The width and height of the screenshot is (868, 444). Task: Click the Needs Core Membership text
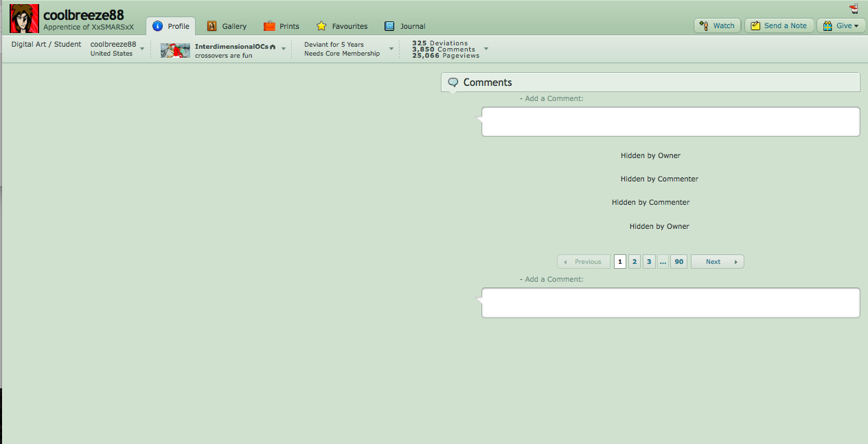pyautogui.click(x=342, y=54)
